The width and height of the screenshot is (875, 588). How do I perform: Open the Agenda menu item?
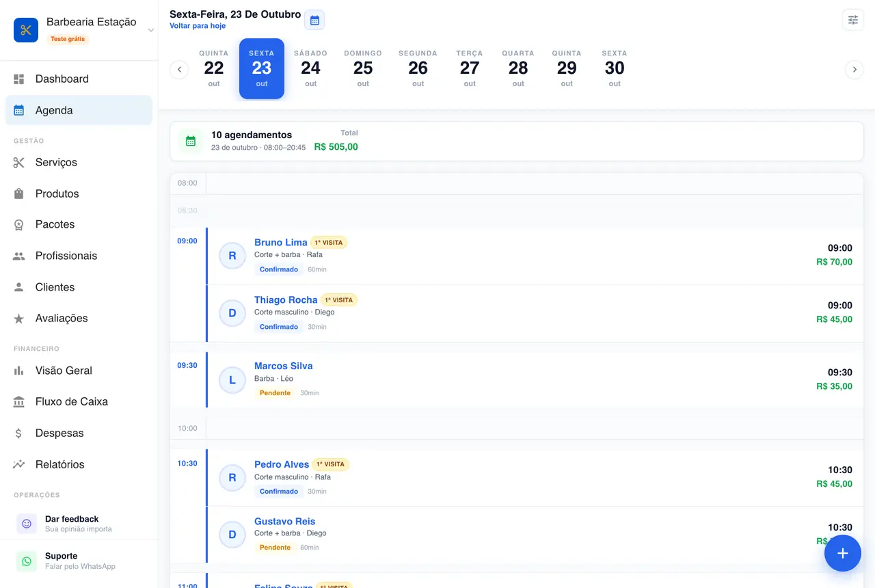tap(79, 110)
